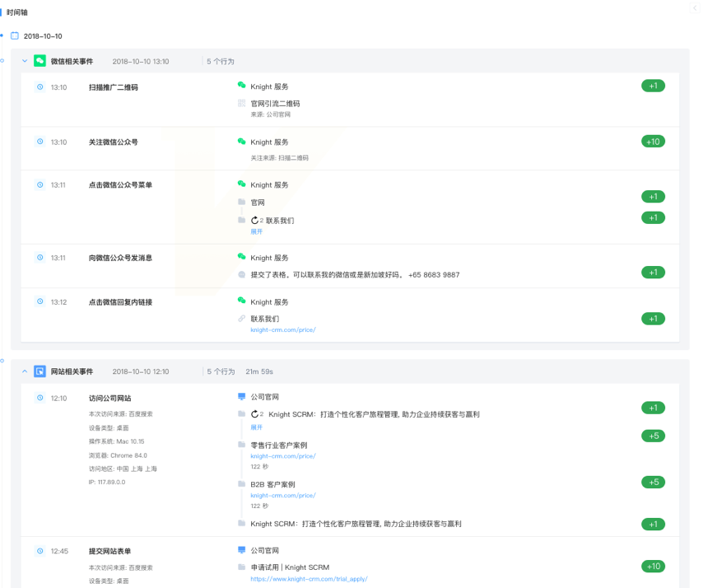The height and width of the screenshot is (588, 703).
Task: Click the clock icon for 13:12 点击微信回复内链接
Action: [40, 302]
